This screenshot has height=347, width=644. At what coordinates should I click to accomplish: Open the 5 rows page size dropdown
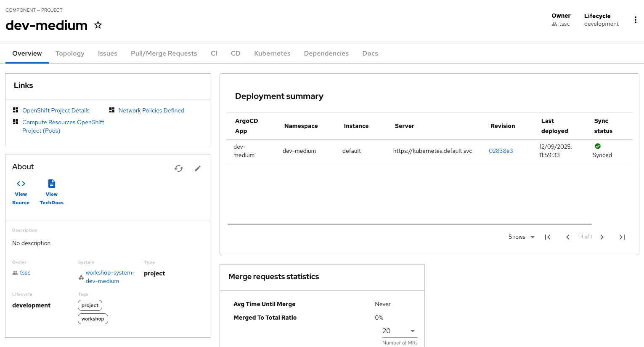(521, 237)
